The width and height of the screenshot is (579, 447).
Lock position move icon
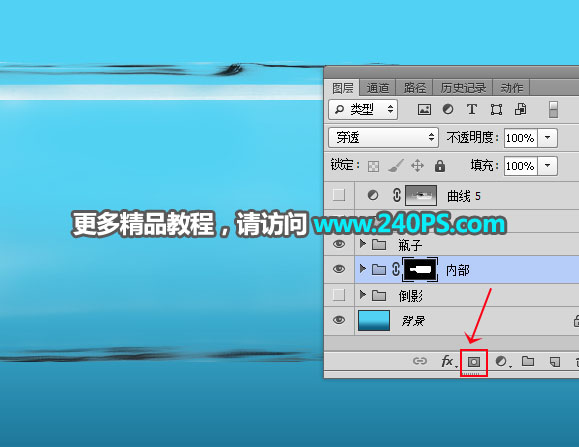(x=417, y=166)
